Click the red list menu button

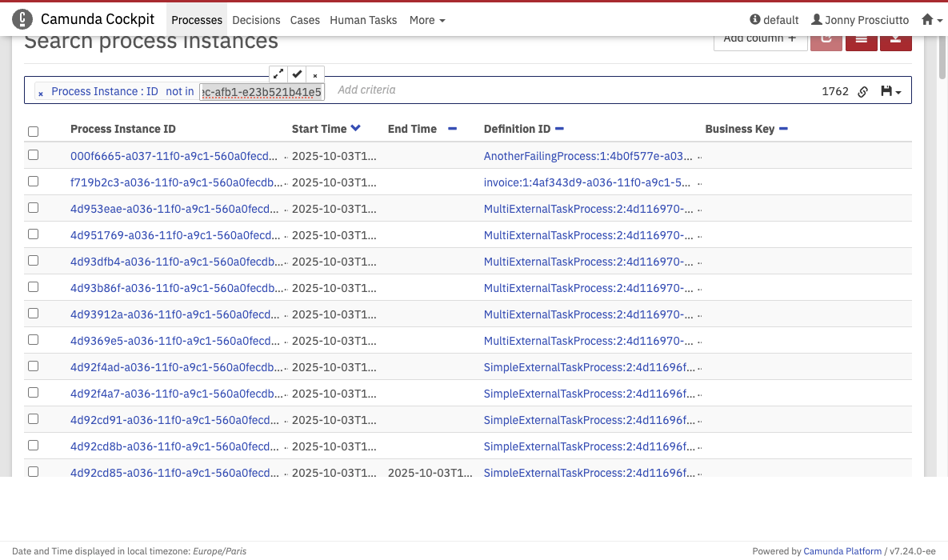coord(861,39)
